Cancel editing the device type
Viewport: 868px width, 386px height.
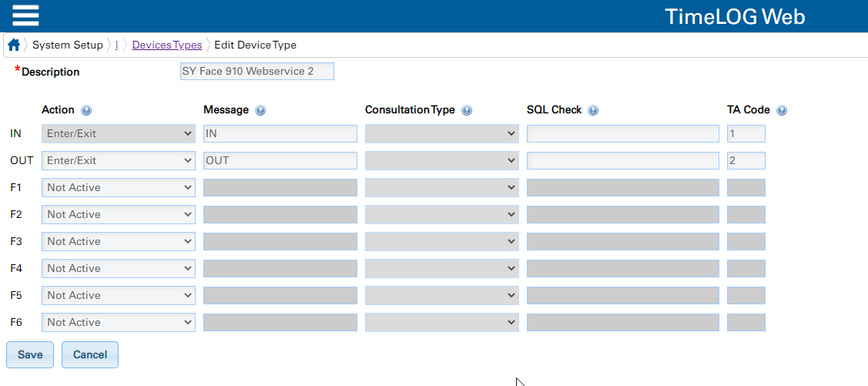pyautogui.click(x=89, y=354)
